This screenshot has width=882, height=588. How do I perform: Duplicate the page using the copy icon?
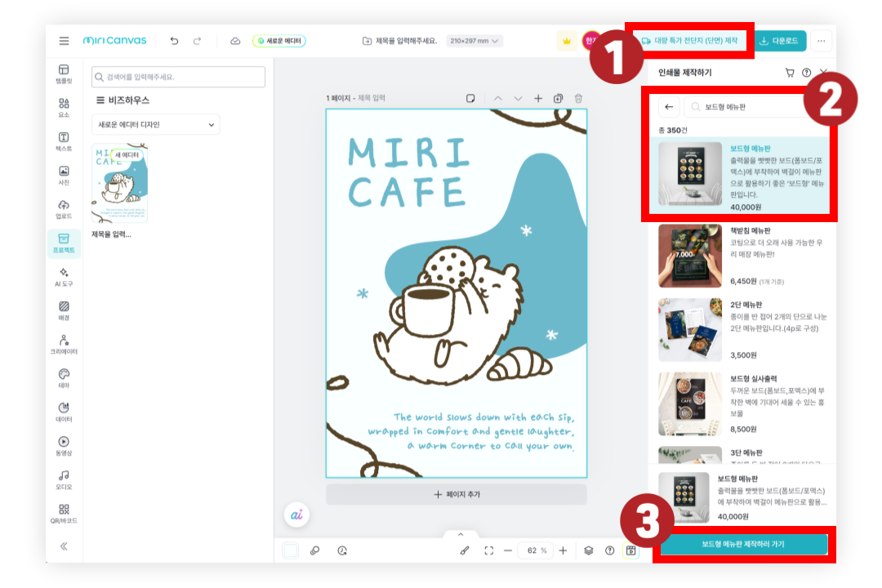coord(559,99)
